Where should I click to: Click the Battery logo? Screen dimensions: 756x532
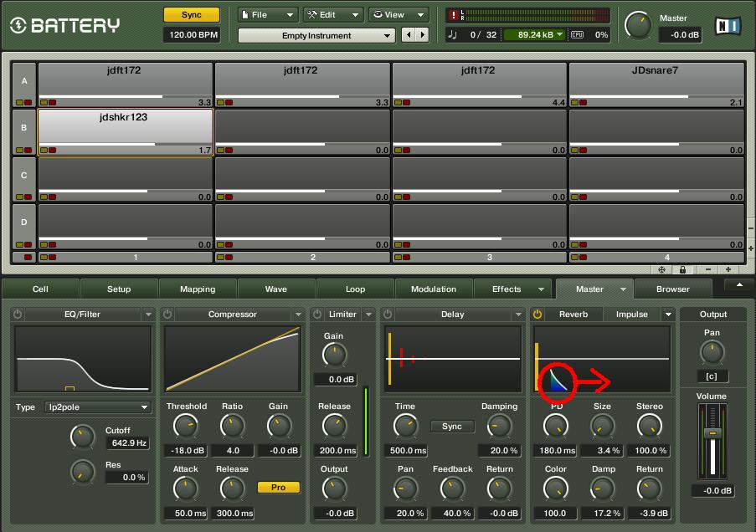(x=64, y=25)
